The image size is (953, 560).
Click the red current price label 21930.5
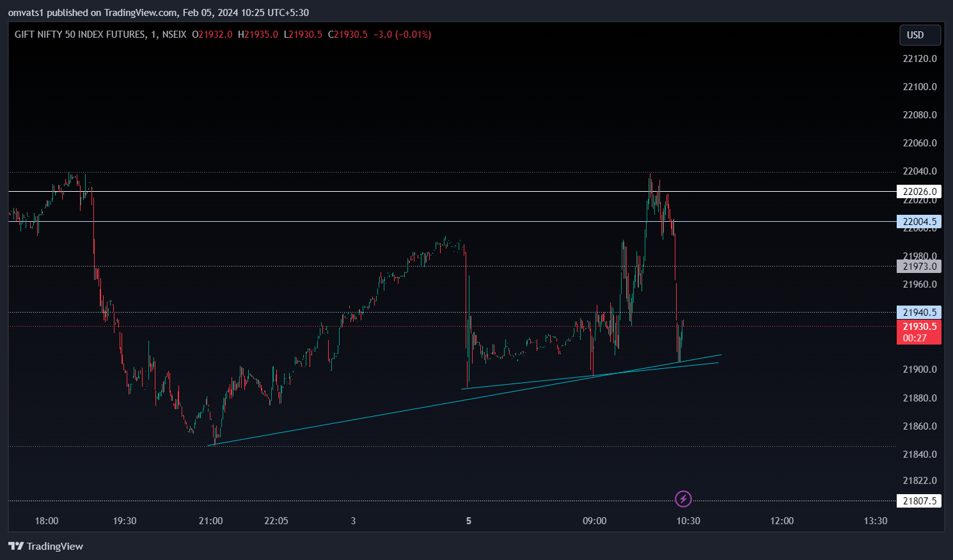(x=919, y=327)
